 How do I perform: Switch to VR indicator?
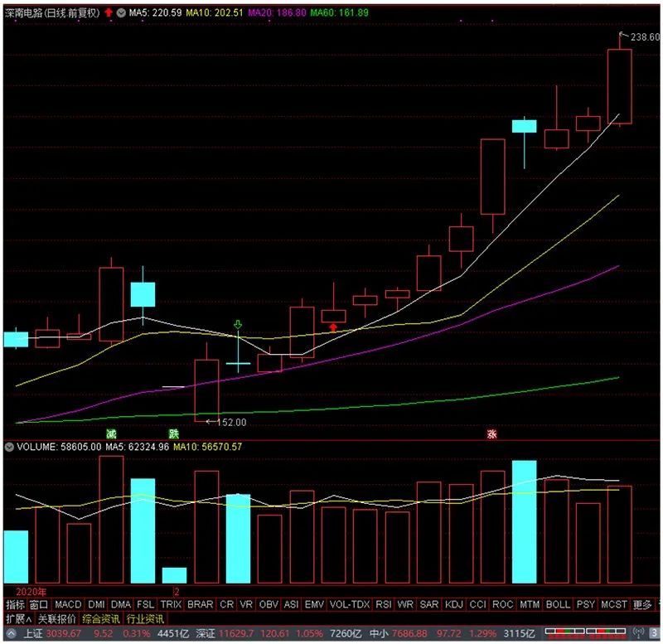coord(246,605)
